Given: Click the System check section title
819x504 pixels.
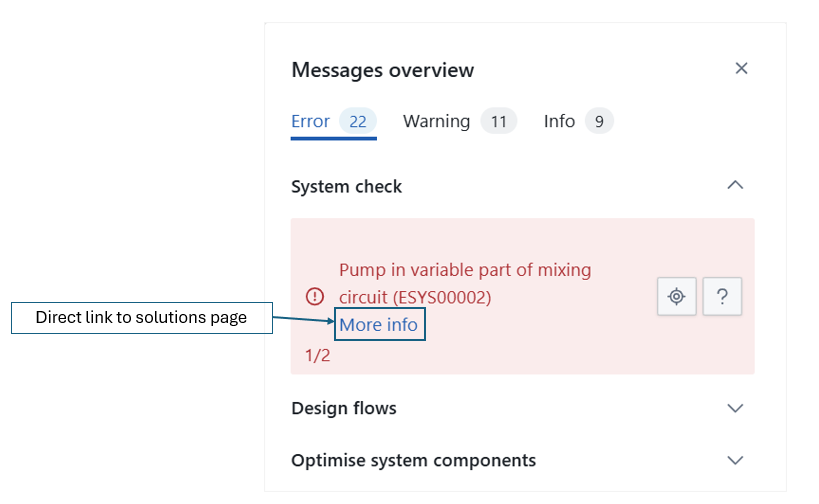Looking at the screenshot, I should [x=346, y=187].
